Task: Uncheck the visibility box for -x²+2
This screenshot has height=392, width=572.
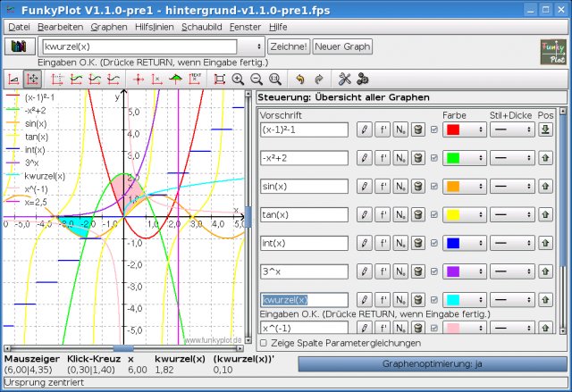Action: (x=434, y=158)
